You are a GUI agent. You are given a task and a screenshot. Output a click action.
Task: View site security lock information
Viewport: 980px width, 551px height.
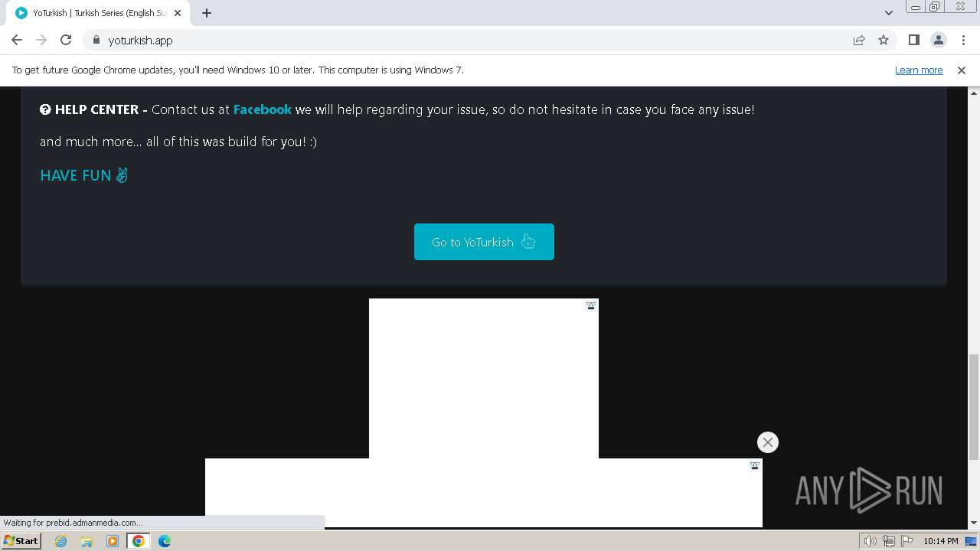pos(96,40)
